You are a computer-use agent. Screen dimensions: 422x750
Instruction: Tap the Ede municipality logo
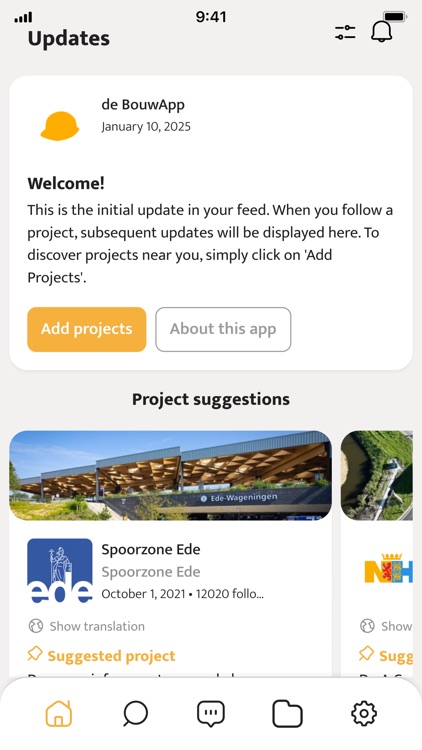[60, 571]
